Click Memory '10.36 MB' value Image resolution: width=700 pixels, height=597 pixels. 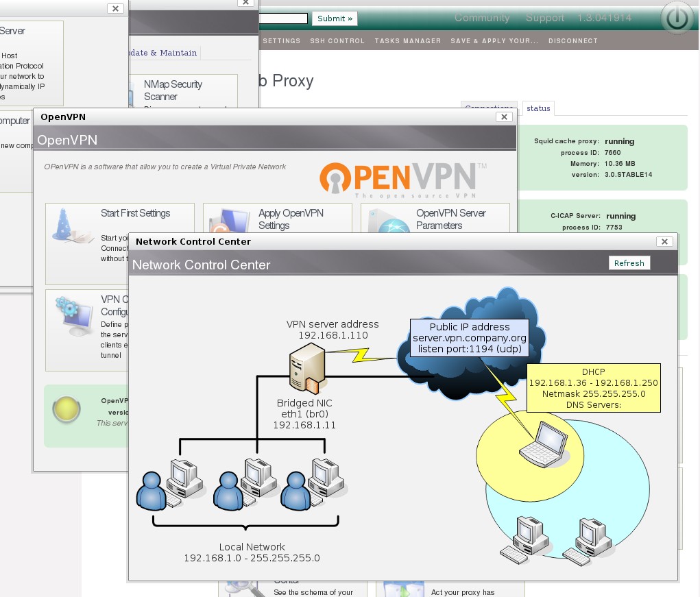click(x=620, y=164)
